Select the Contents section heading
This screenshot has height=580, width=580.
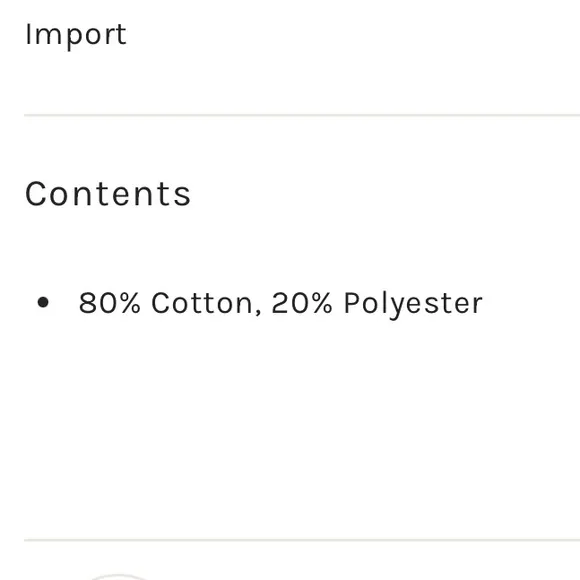pos(108,194)
